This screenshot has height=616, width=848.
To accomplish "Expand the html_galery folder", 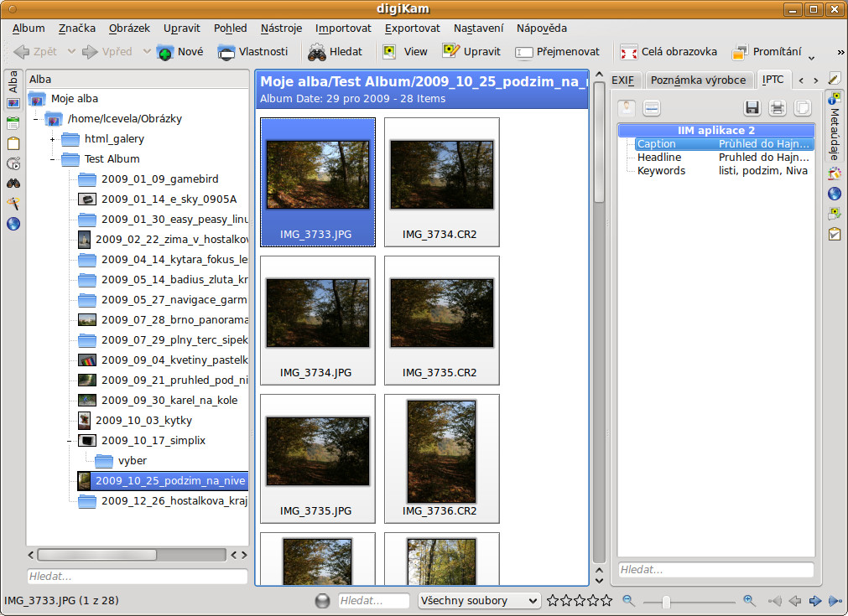I will (x=53, y=138).
